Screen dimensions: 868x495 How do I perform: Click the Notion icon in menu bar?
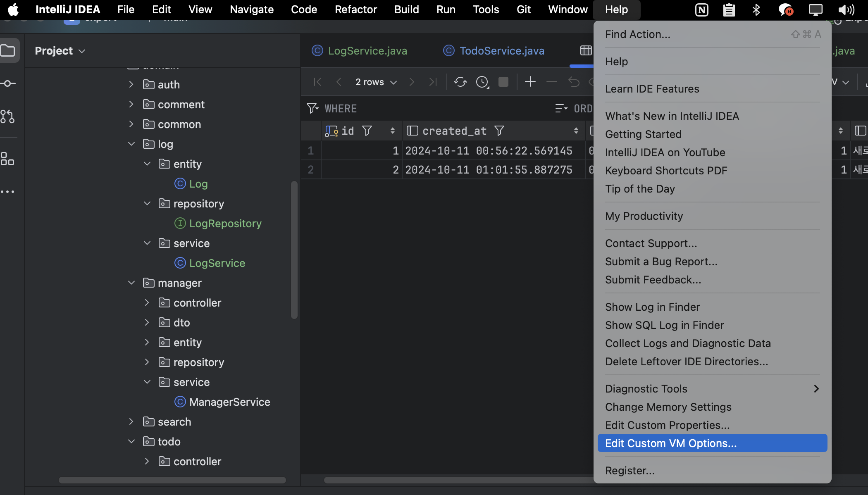point(701,10)
